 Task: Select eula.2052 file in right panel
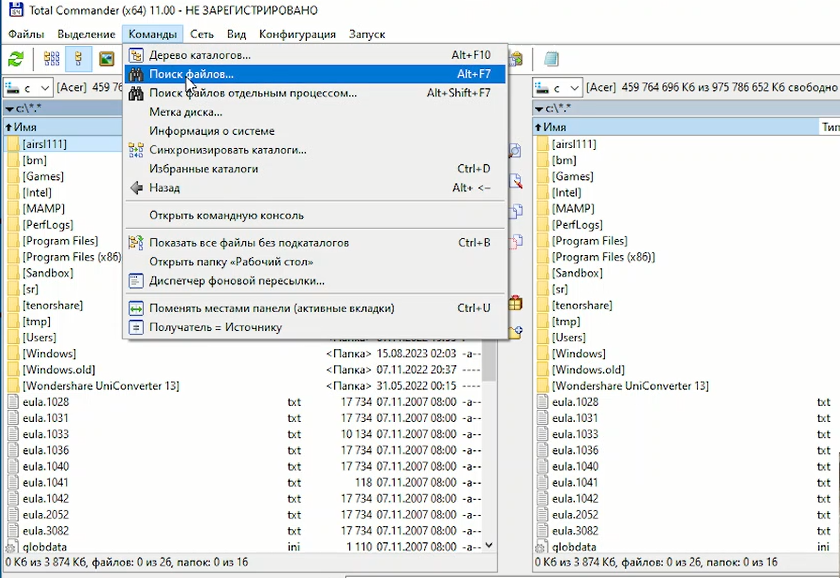pyautogui.click(x=575, y=515)
